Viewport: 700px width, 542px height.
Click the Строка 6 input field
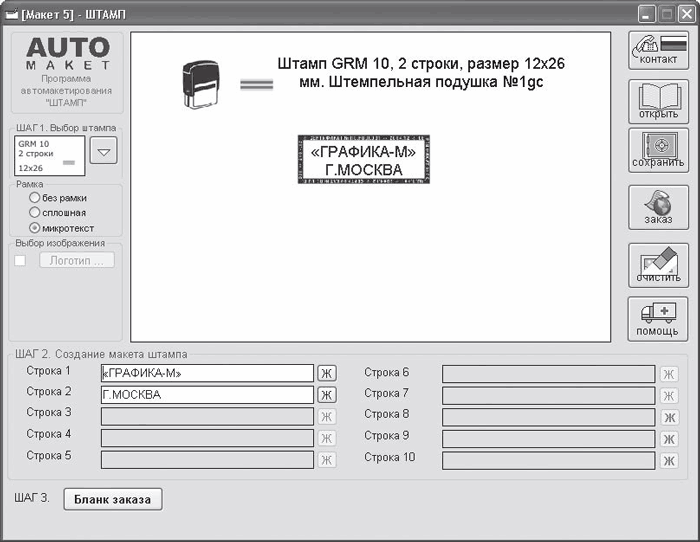pos(549,374)
